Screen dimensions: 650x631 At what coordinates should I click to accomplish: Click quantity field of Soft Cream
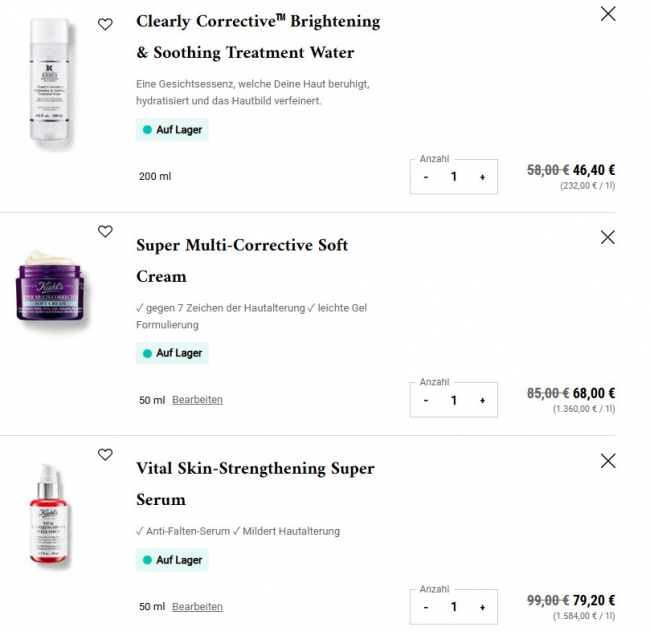[x=453, y=400]
